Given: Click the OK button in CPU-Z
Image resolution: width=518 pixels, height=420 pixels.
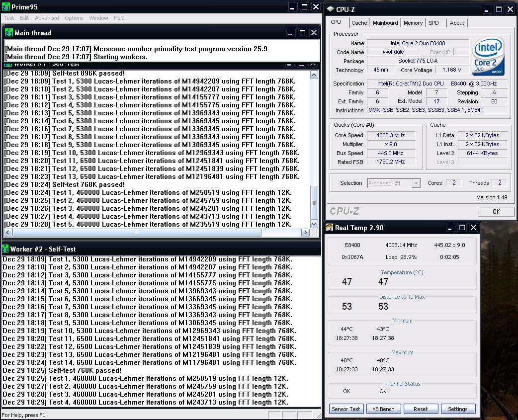Looking at the screenshot, I should click(496, 211).
